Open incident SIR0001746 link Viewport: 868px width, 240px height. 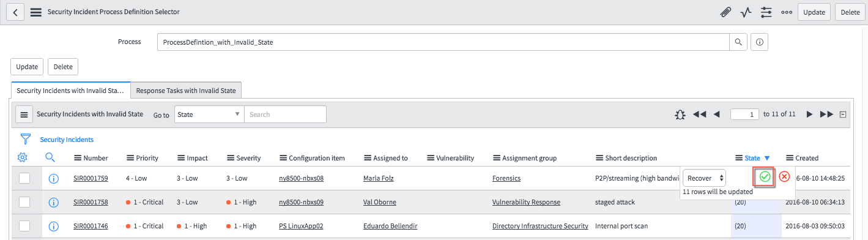(x=91, y=226)
